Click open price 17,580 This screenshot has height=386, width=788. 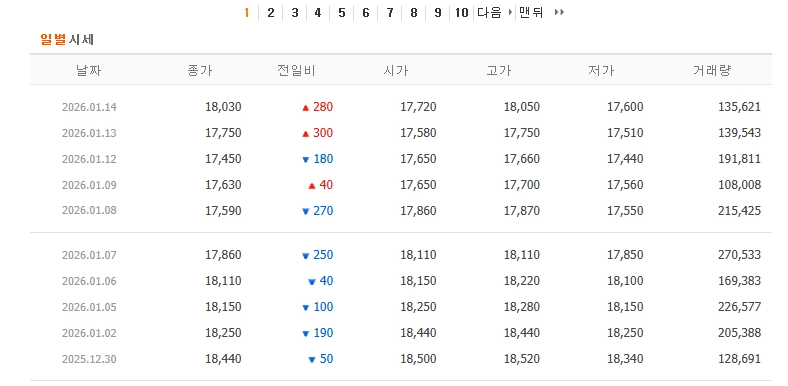[x=418, y=133]
